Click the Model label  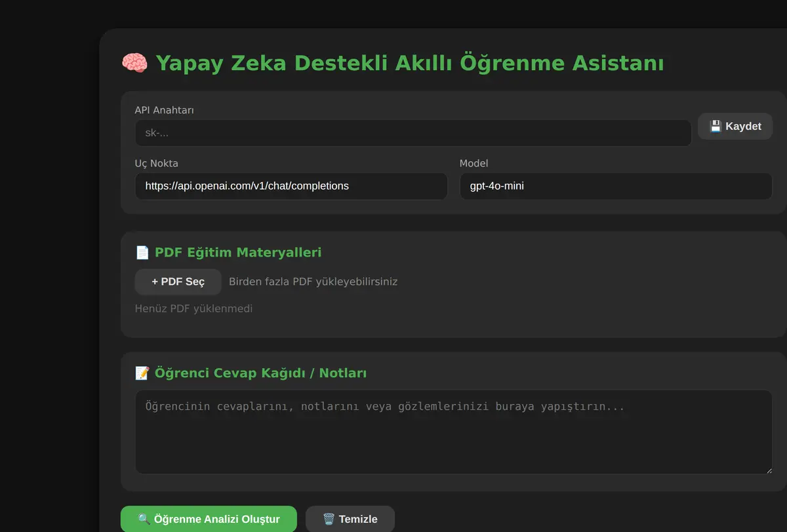coord(474,163)
